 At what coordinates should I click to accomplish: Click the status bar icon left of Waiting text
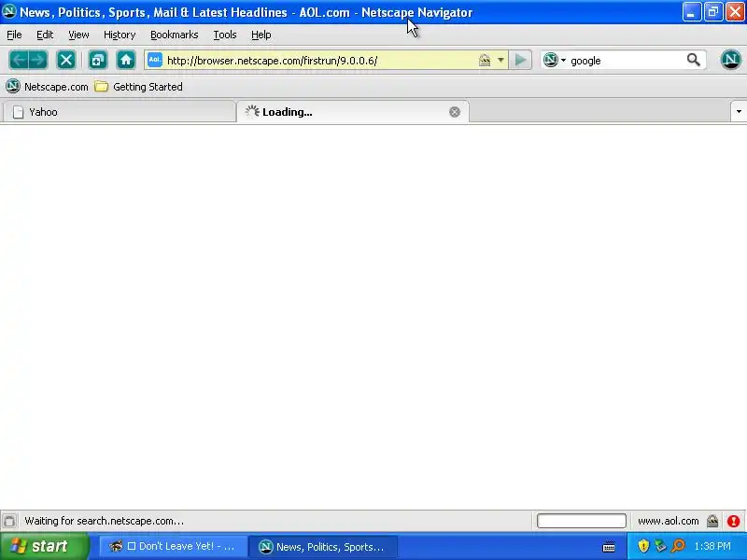[9, 521]
